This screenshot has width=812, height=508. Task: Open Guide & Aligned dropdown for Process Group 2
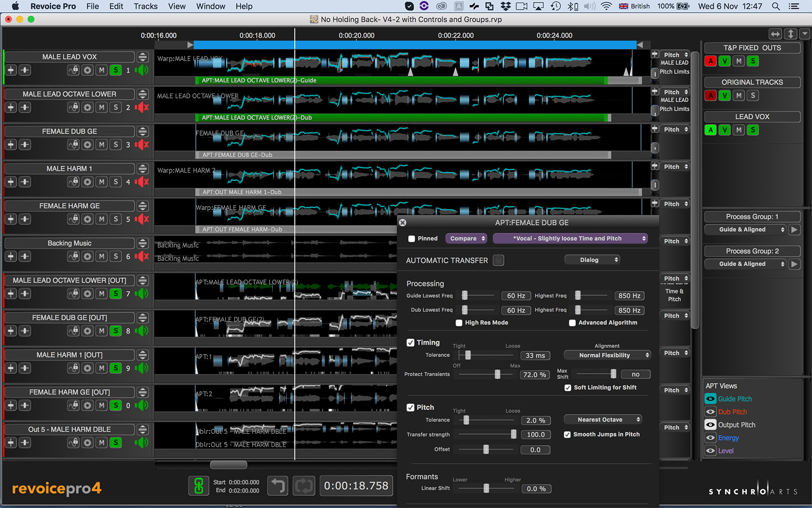(745, 264)
